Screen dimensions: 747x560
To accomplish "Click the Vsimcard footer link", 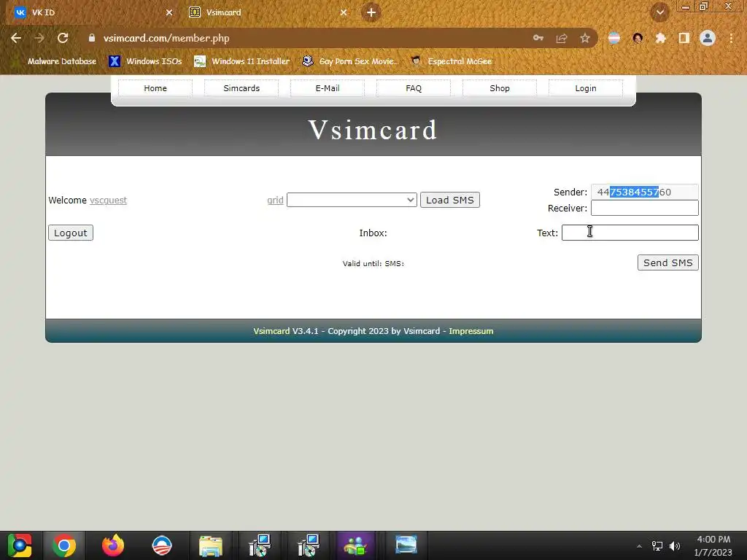I will click(271, 331).
